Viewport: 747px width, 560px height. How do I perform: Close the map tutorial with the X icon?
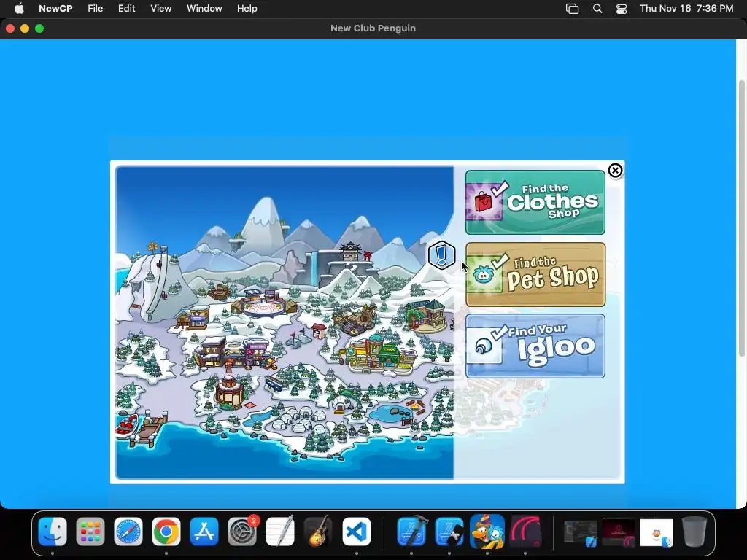click(615, 171)
